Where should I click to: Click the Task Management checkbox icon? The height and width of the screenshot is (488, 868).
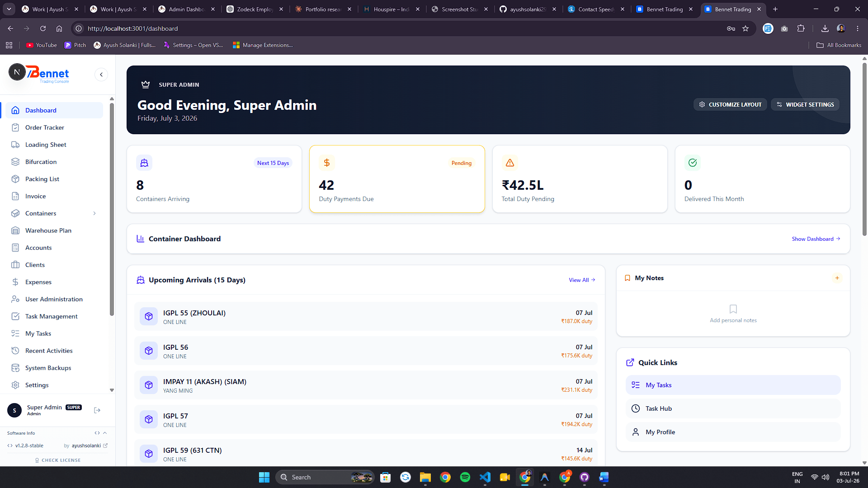pos(15,316)
